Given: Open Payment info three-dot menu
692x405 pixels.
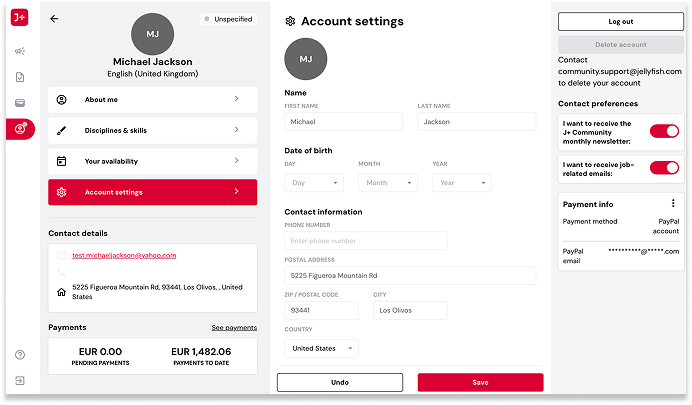Looking at the screenshot, I should click(673, 203).
